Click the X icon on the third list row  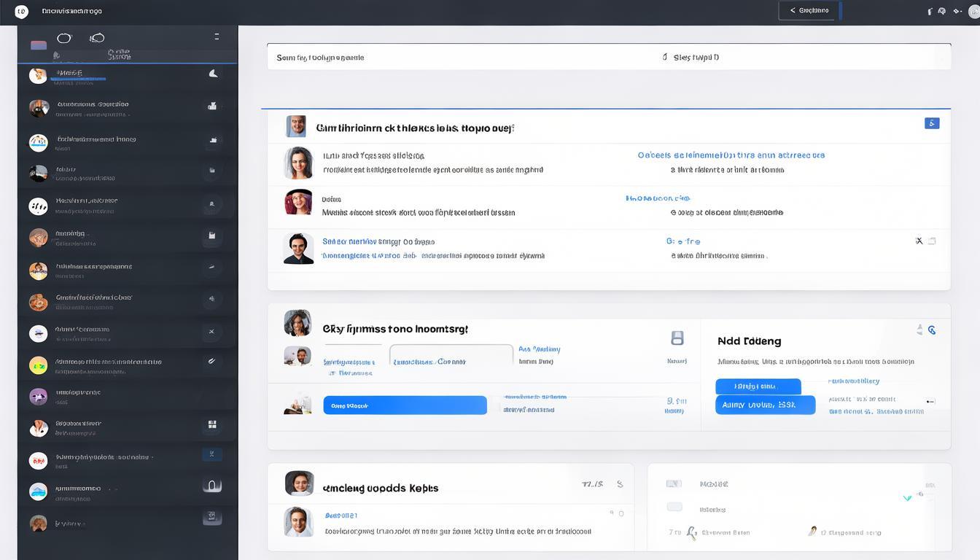pos(919,241)
